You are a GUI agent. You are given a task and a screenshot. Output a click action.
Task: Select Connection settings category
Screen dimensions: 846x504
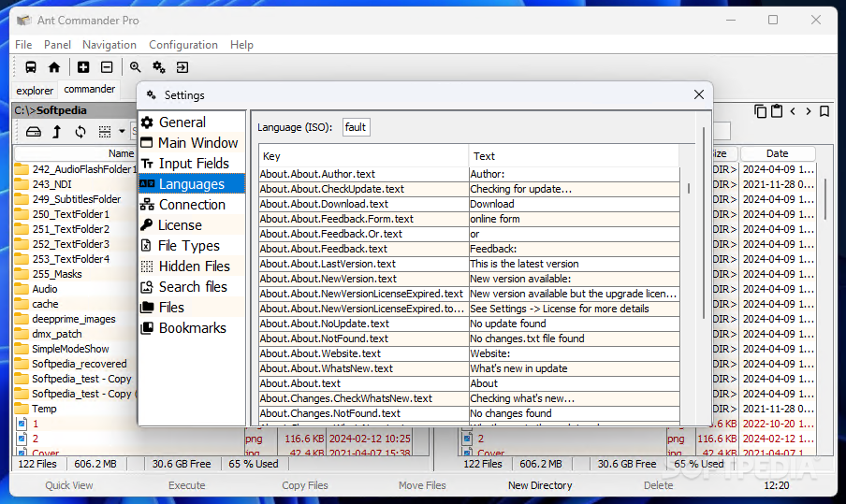[192, 205]
